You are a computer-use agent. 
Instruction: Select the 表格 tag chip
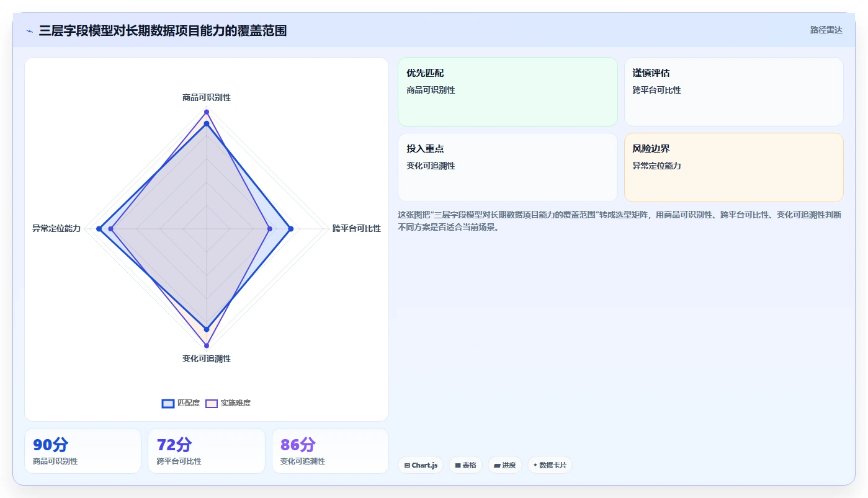465,465
